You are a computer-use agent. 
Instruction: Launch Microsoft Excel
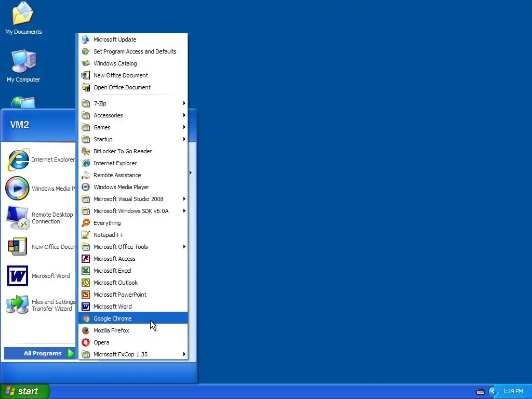133,270
